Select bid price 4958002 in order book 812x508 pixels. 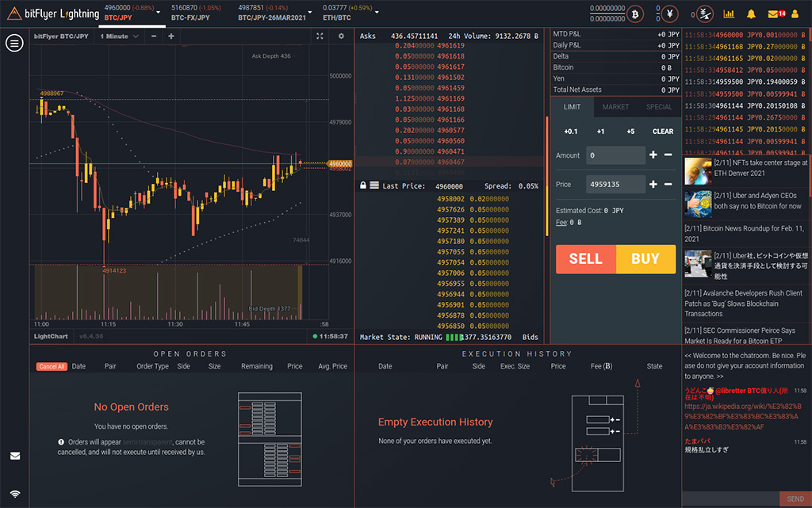click(450, 199)
